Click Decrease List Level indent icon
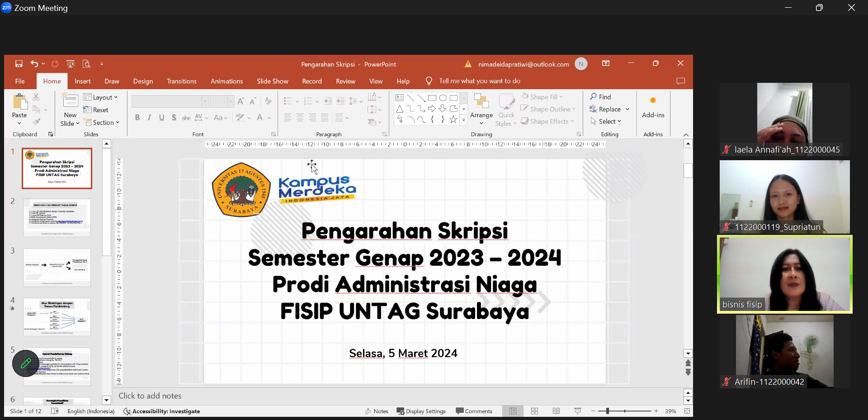Viewport: 868px width, 420px height. click(x=328, y=101)
